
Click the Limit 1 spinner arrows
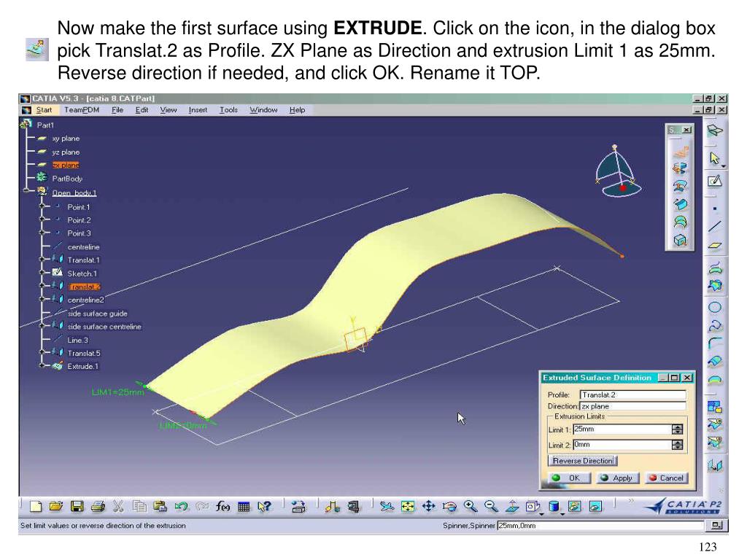pos(677,429)
